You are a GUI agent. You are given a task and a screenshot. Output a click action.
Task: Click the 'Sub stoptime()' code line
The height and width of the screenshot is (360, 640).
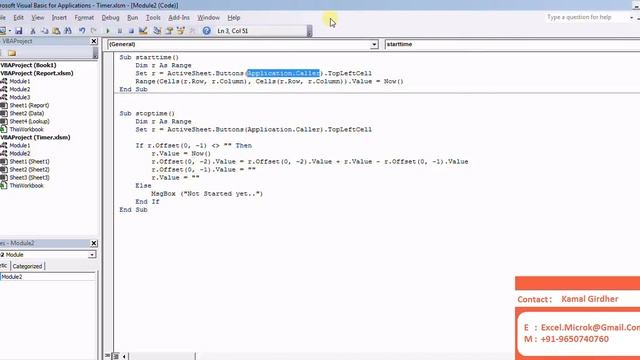[x=147, y=113]
